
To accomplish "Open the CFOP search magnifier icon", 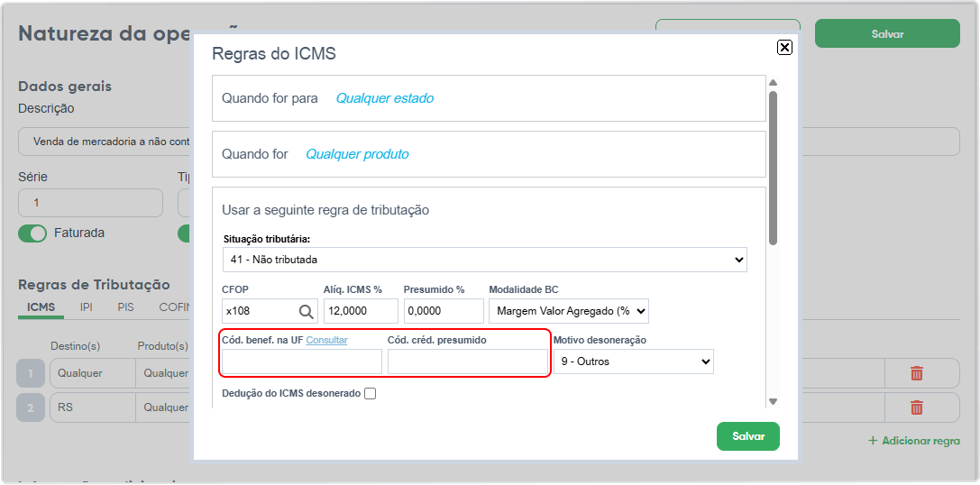I will click(x=307, y=311).
